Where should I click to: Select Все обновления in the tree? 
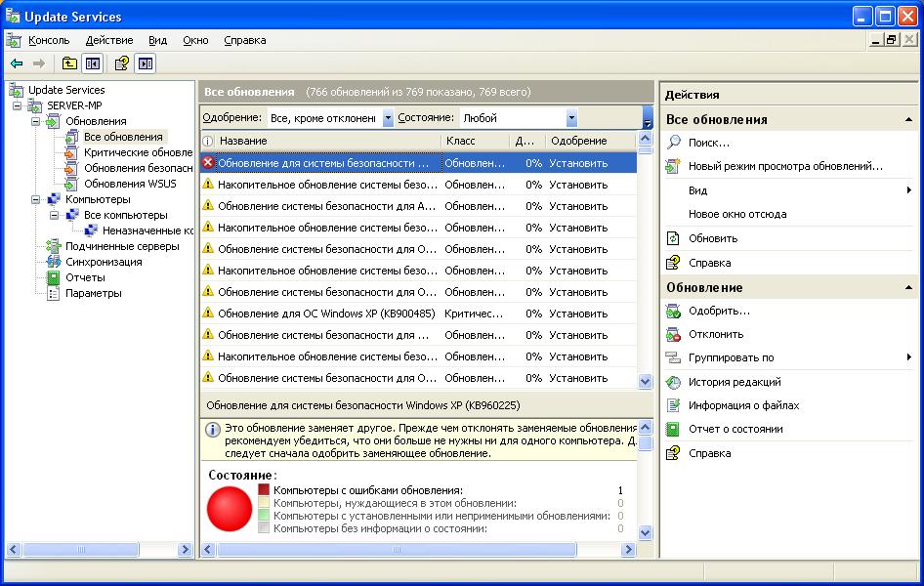click(x=123, y=137)
